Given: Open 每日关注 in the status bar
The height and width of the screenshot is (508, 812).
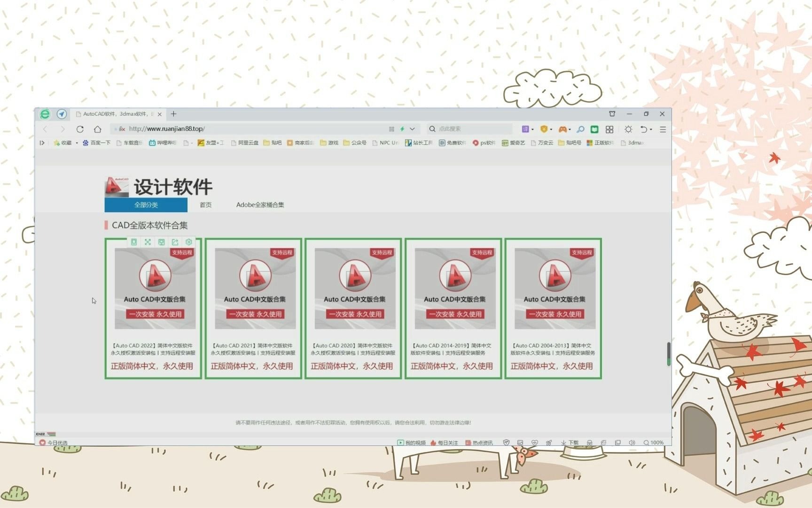Looking at the screenshot, I should coord(444,443).
